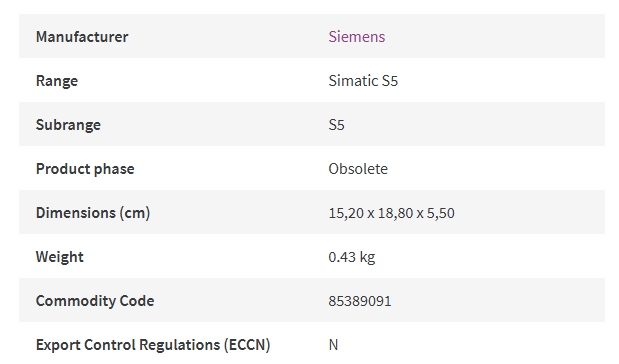Select the 0.43 kg weight value

click(x=352, y=257)
